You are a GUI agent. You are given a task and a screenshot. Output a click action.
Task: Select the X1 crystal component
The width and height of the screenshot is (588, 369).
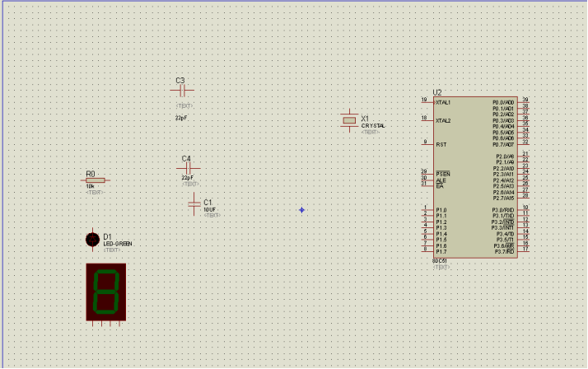(x=349, y=120)
